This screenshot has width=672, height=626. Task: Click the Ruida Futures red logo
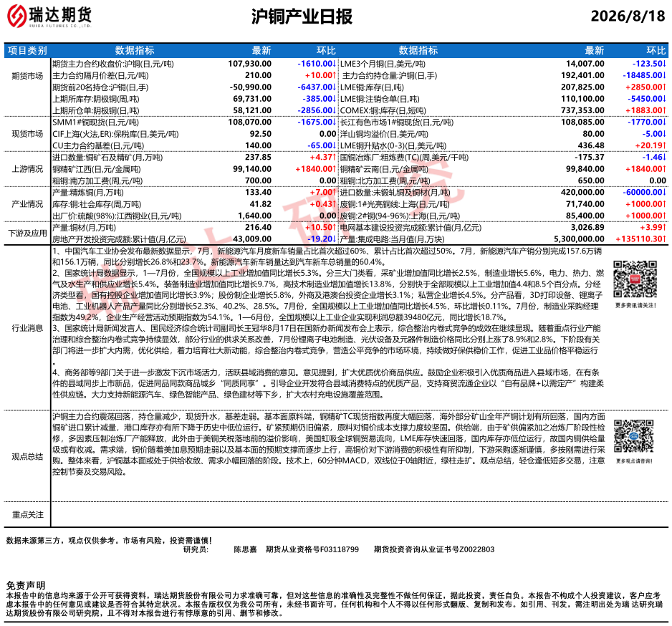click(16, 16)
